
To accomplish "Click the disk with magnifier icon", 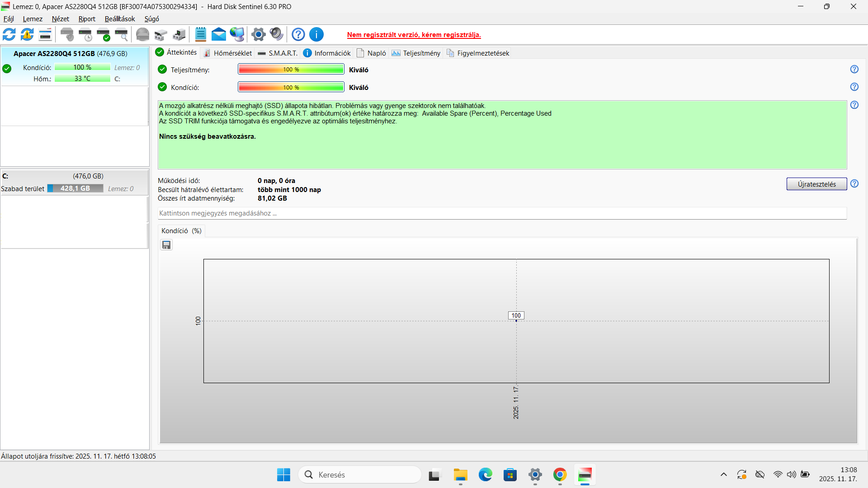I will click(122, 34).
